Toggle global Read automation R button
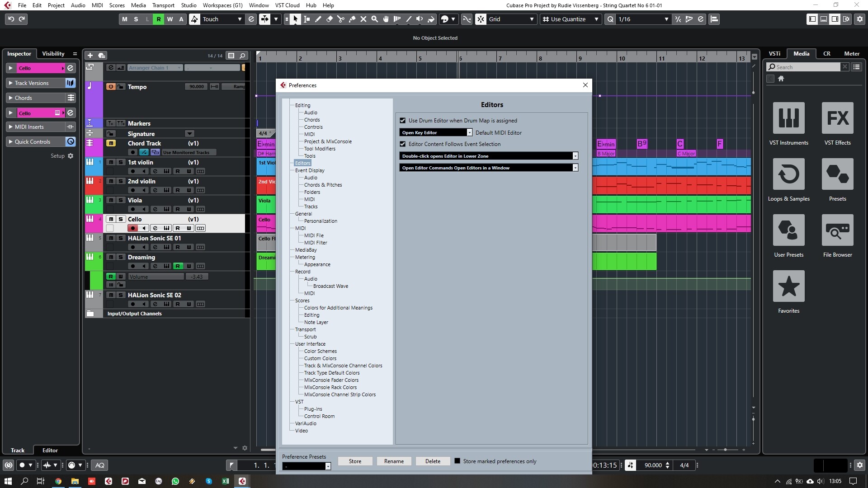The width and height of the screenshot is (868, 488). click(158, 19)
